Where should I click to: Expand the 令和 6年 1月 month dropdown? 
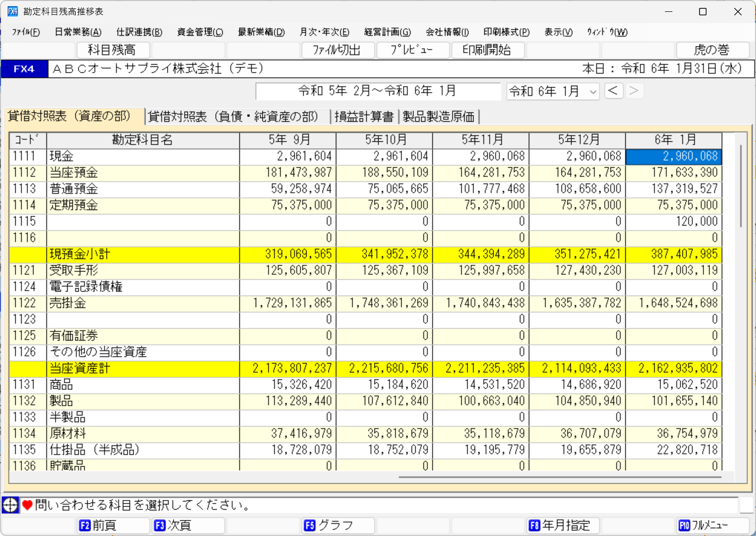click(x=593, y=92)
